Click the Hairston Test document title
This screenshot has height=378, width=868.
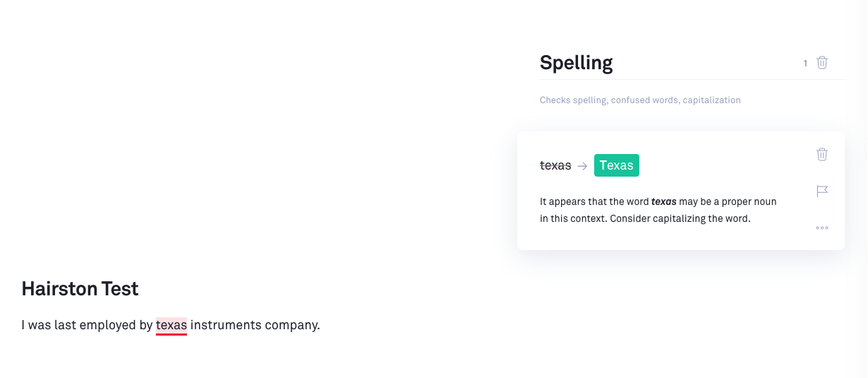80,288
